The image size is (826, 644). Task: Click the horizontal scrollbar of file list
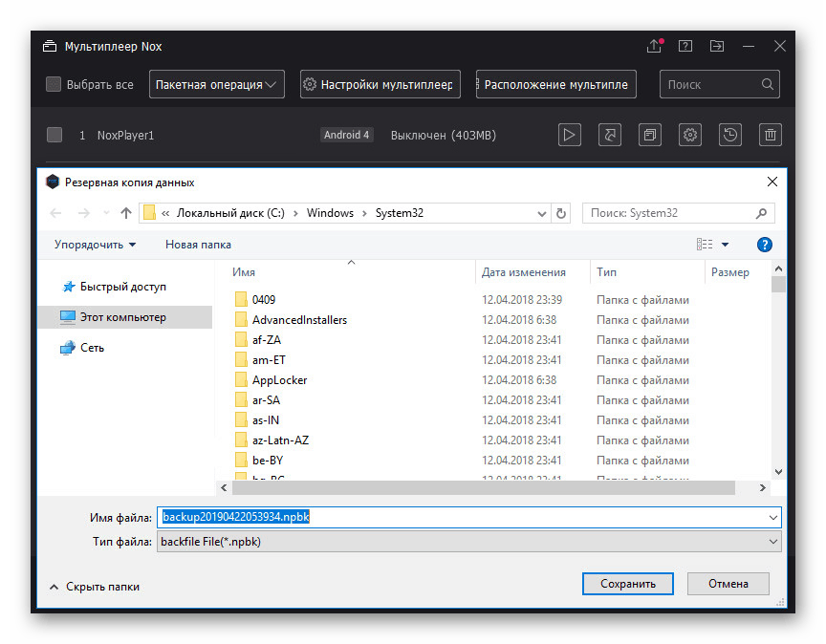coord(484,487)
